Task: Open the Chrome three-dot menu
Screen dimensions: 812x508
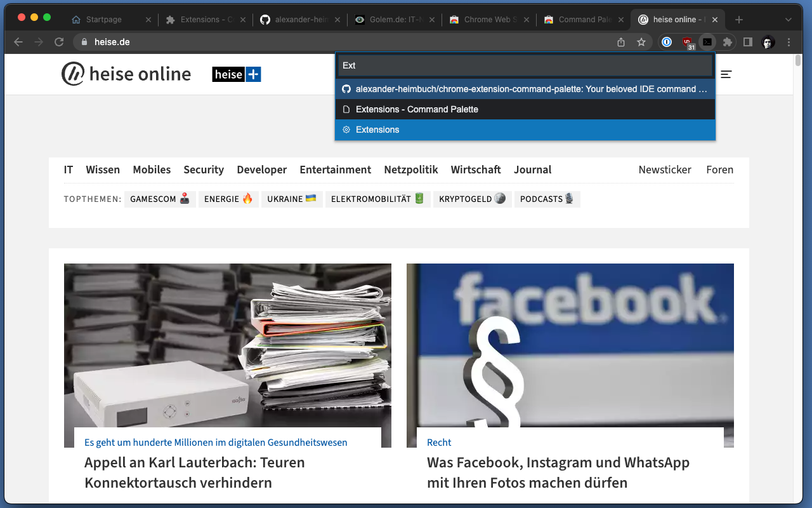Action: coord(789,42)
